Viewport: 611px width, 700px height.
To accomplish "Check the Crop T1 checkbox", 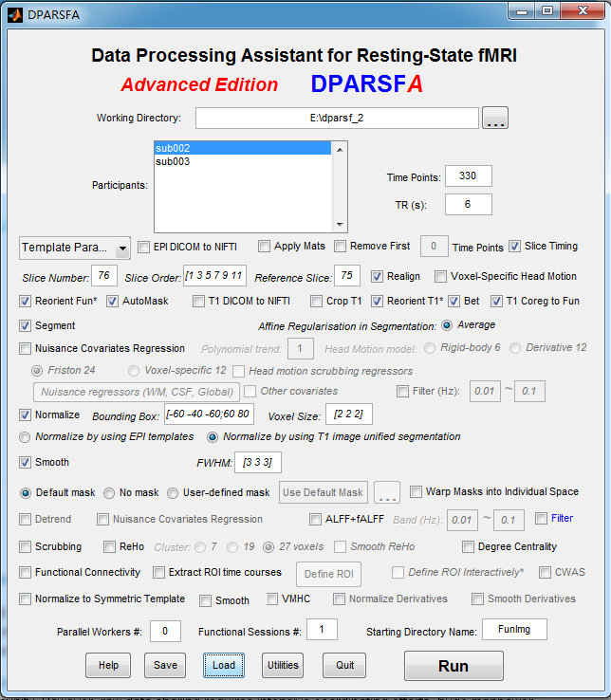I will click(316, 301).
